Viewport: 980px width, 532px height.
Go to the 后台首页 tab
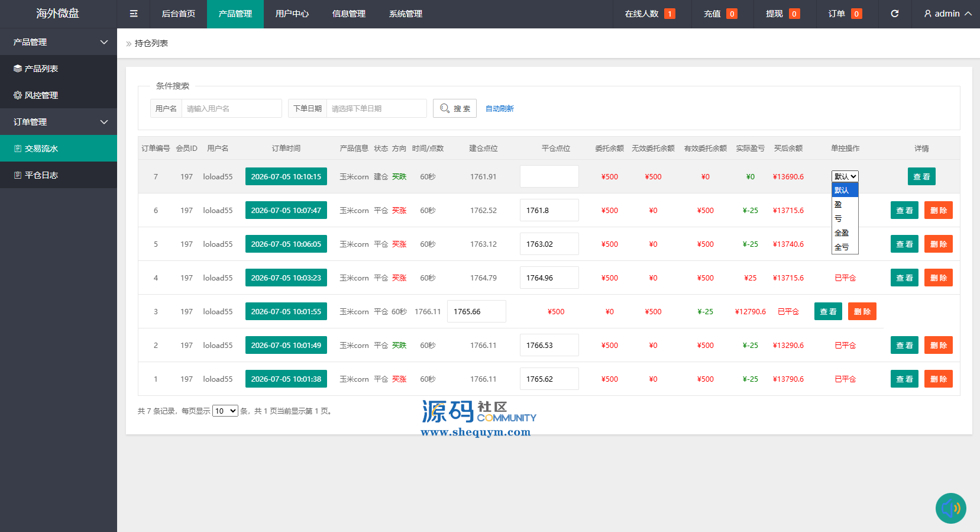coord(179,14)
